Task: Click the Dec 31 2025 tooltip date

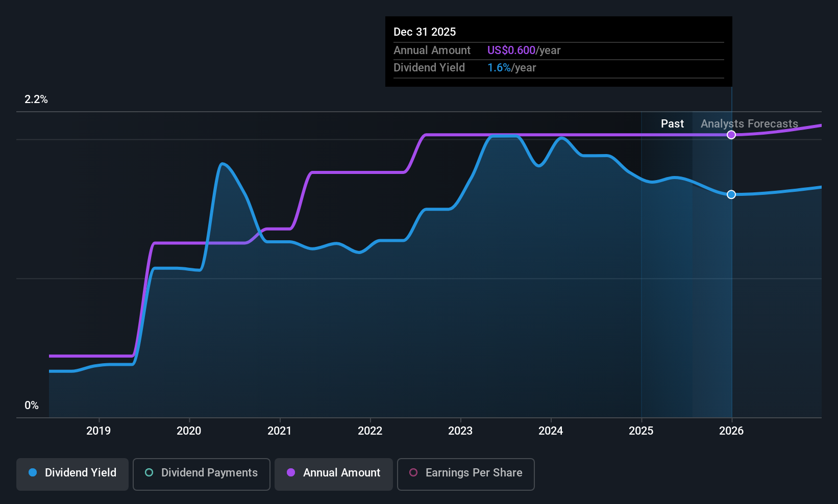Action: click(x=425, y=32)
